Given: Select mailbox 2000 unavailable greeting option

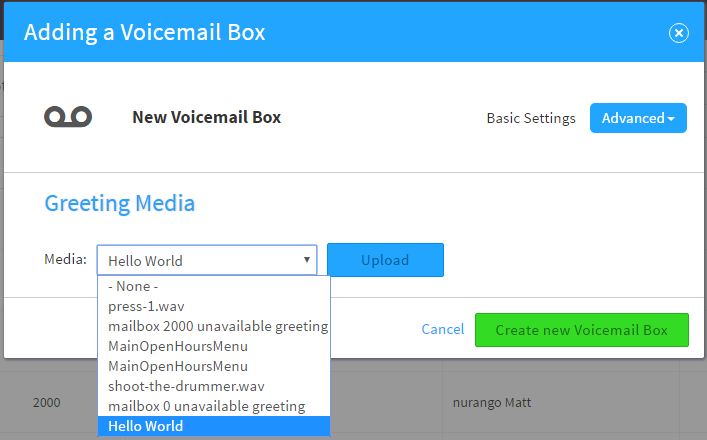Looking at the screenshot, I should pyautogui.click(x=214, y=326).
